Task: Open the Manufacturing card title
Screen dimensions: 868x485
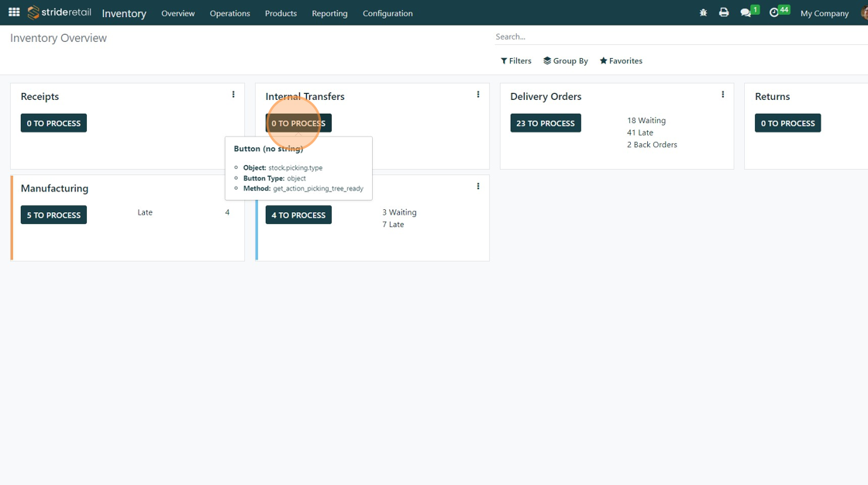Action: pos(54,188)
